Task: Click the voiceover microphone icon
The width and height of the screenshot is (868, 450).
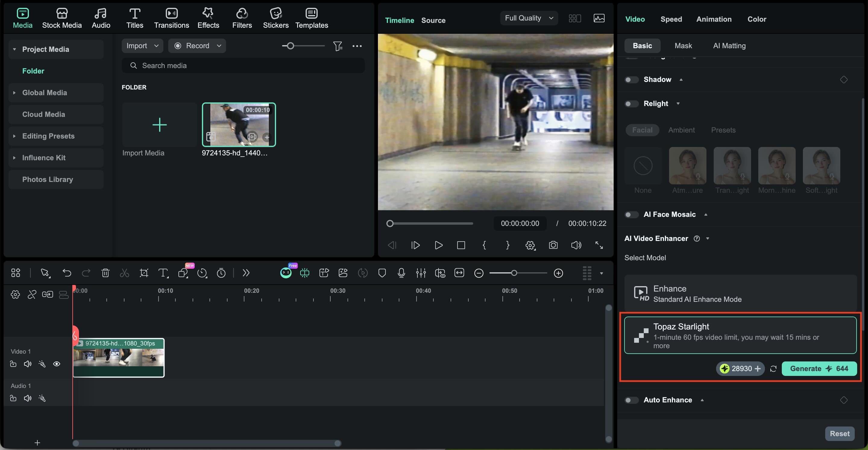Action: 401,273
